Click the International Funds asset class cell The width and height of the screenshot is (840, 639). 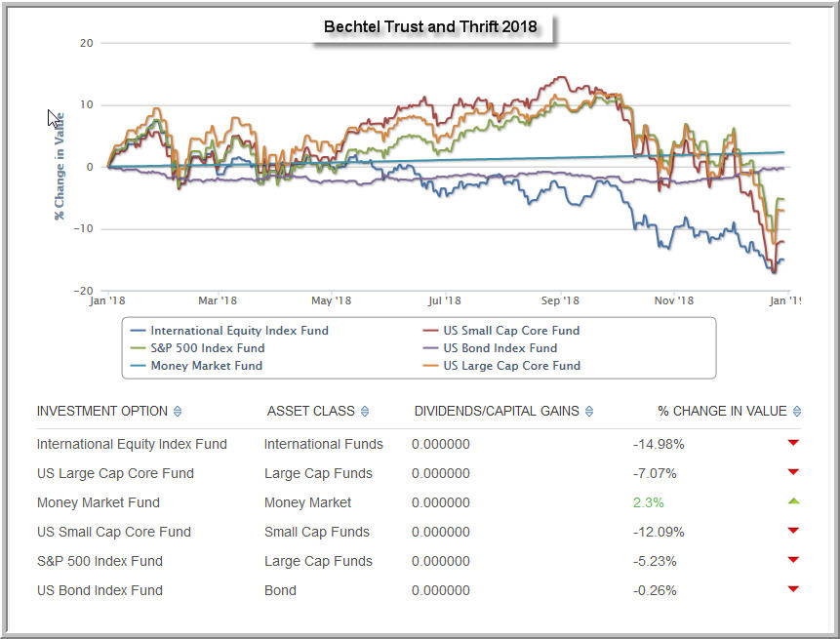(x=324, y=444)
